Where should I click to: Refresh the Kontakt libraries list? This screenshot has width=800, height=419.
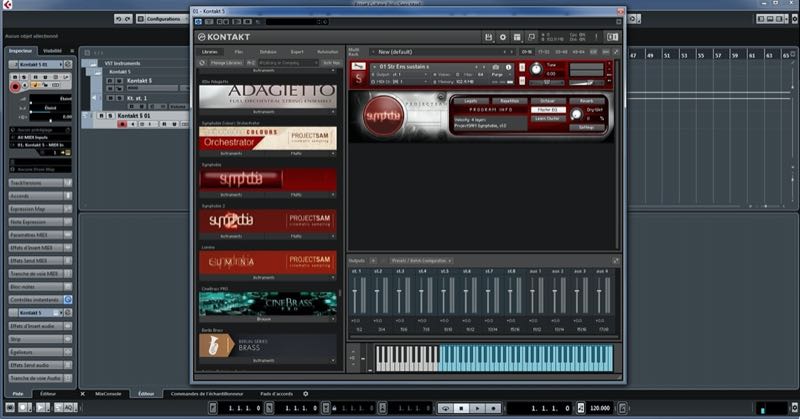pyautogui.click(x=202, y=63)
